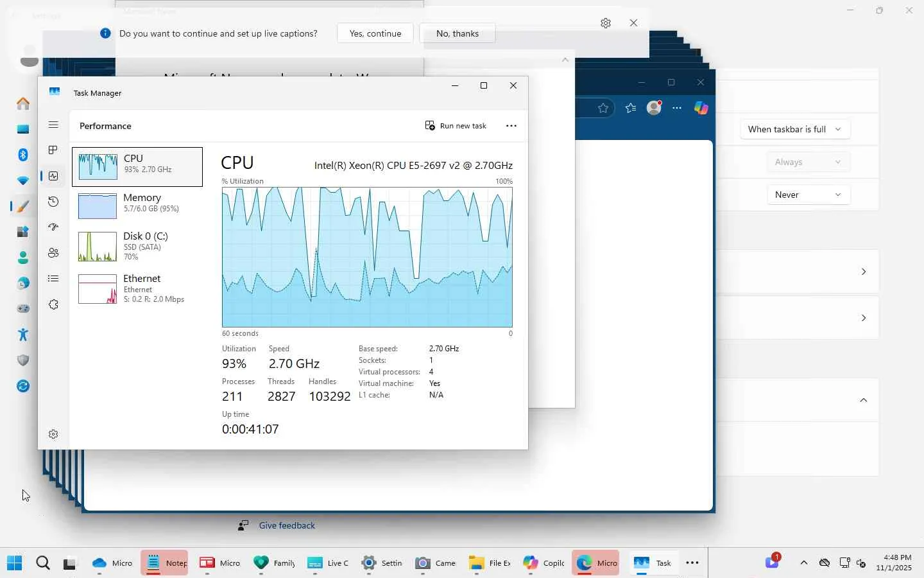Click the Give feedback link
Screen dimensions: 924x578
pos(287,525)
